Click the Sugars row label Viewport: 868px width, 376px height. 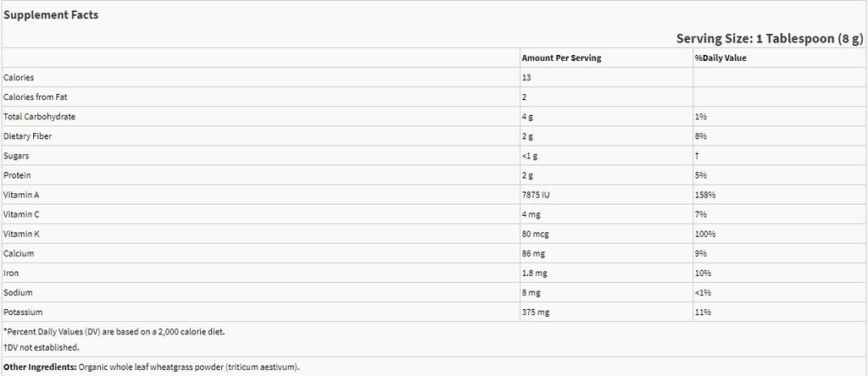(x=18, y=155)
